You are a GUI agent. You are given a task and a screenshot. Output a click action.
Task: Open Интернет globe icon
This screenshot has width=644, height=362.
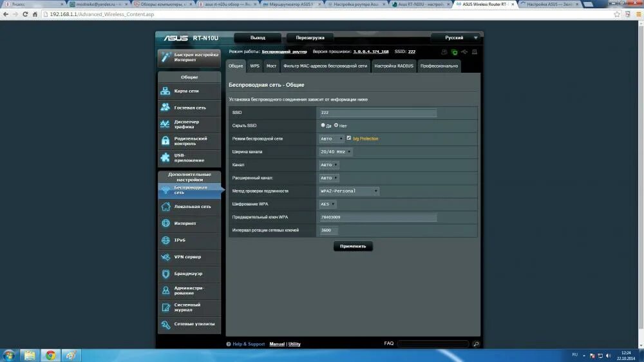click(166, 223)
